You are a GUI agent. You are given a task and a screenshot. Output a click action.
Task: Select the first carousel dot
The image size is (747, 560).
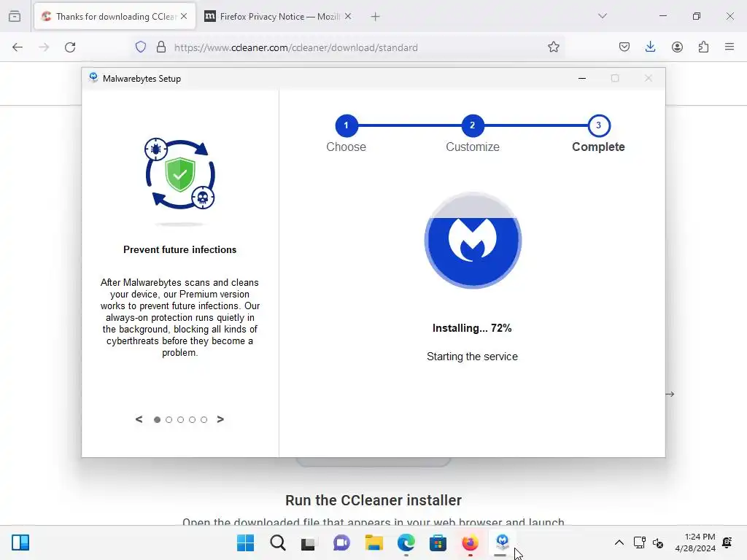(158, 419)
